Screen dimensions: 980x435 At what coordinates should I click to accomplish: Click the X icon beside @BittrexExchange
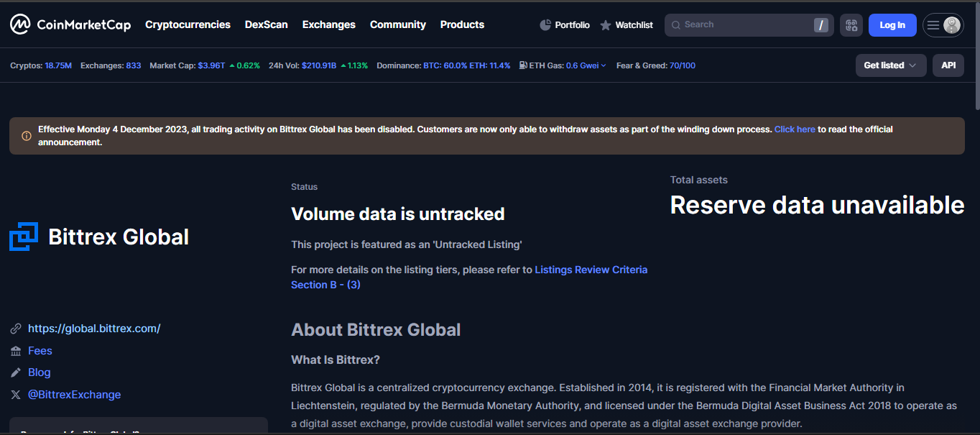pos(16,395)
